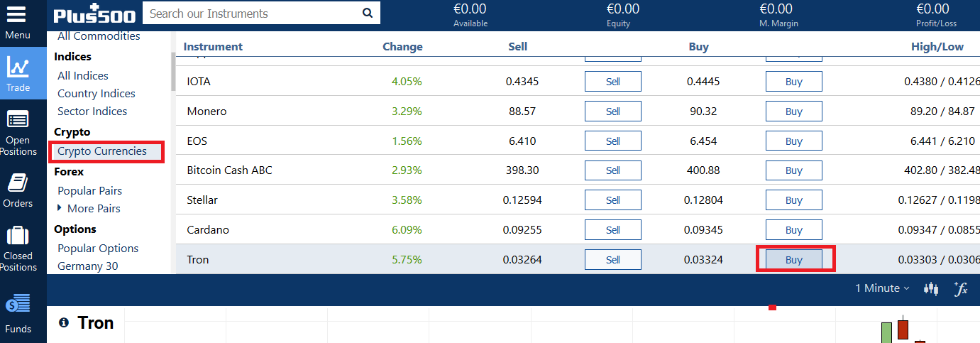Select the Trade chart icon

pos(18,67)
